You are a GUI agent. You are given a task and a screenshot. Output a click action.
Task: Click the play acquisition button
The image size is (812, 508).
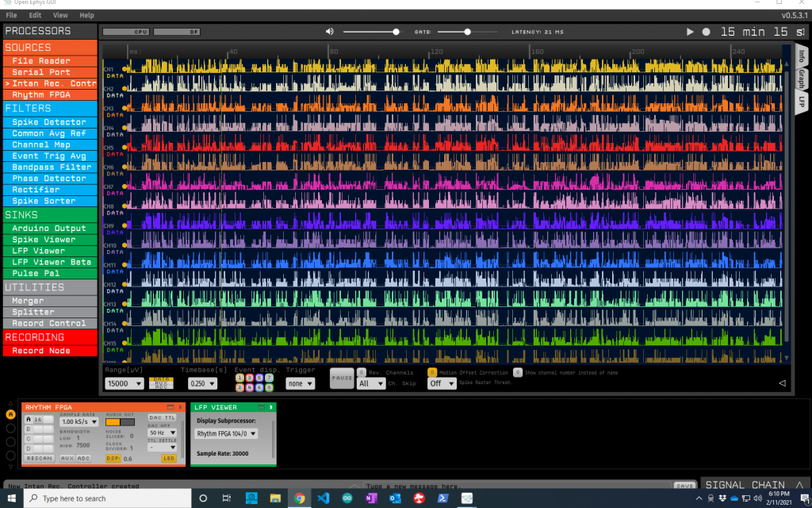(x=690, y=32)
